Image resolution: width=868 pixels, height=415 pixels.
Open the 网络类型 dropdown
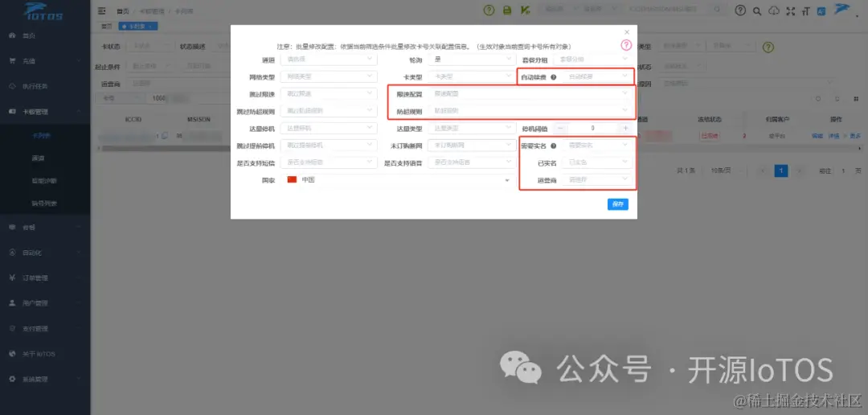[329, 76]
